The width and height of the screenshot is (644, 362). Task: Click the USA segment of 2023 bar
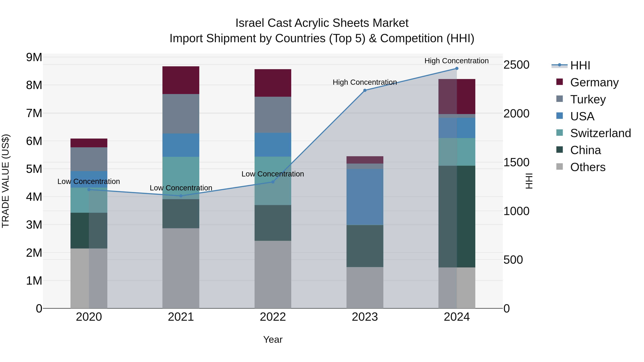pos(365,197)
